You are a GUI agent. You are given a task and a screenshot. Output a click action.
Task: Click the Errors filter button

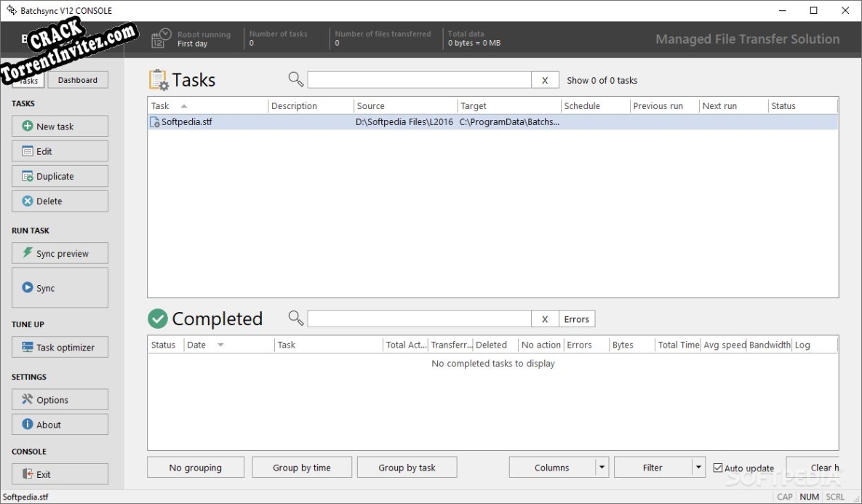point(576,319)
